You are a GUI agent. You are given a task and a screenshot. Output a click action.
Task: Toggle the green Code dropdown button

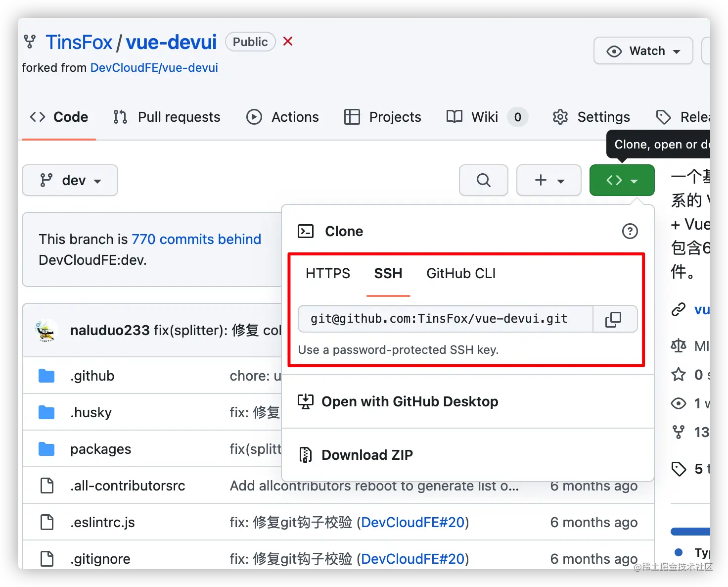pos(622,180)
